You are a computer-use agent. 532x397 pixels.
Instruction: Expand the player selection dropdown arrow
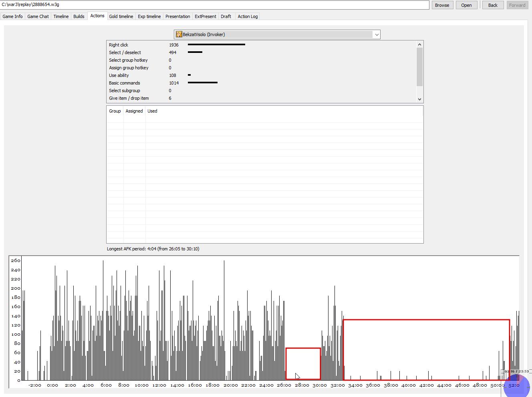377,34
